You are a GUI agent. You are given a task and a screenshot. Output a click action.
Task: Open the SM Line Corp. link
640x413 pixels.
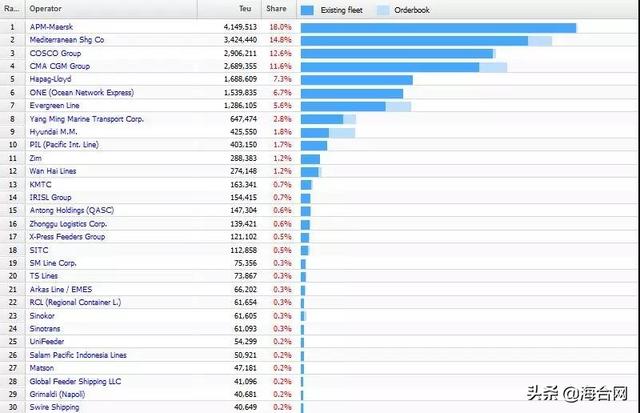pyautogui.click(x=53, y=263)
